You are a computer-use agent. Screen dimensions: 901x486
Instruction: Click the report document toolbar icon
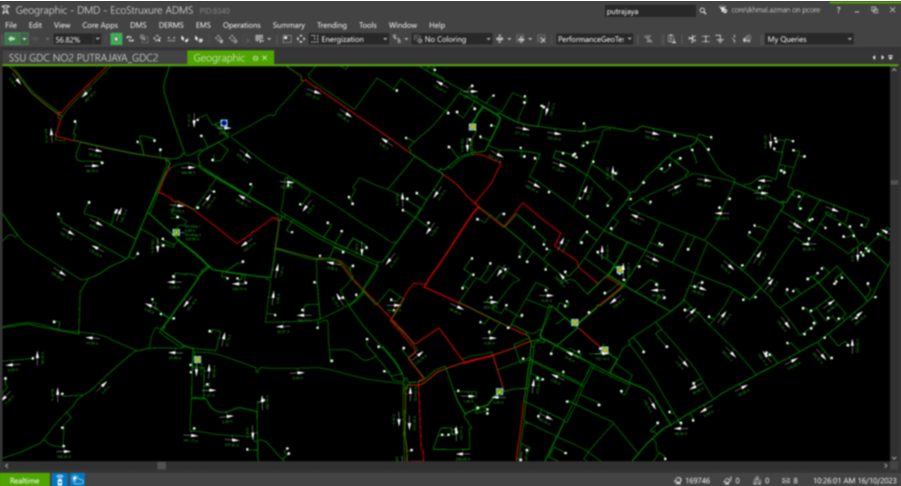pos(671,39)
